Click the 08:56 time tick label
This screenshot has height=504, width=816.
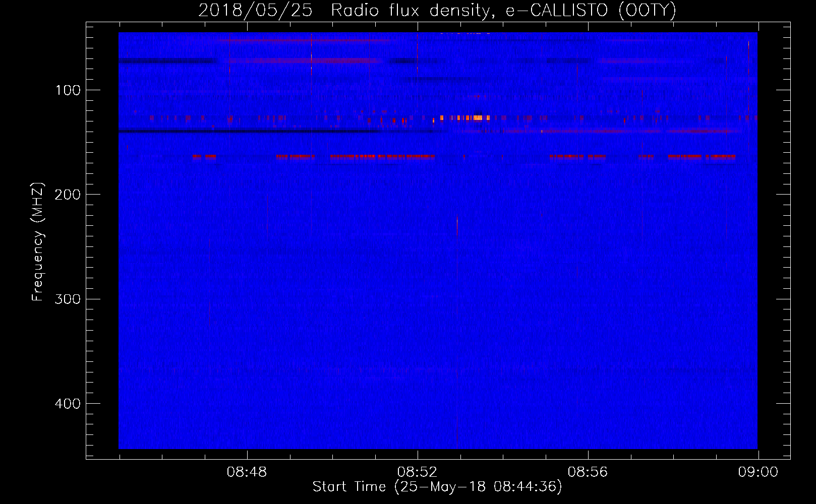tap(588, 472)
